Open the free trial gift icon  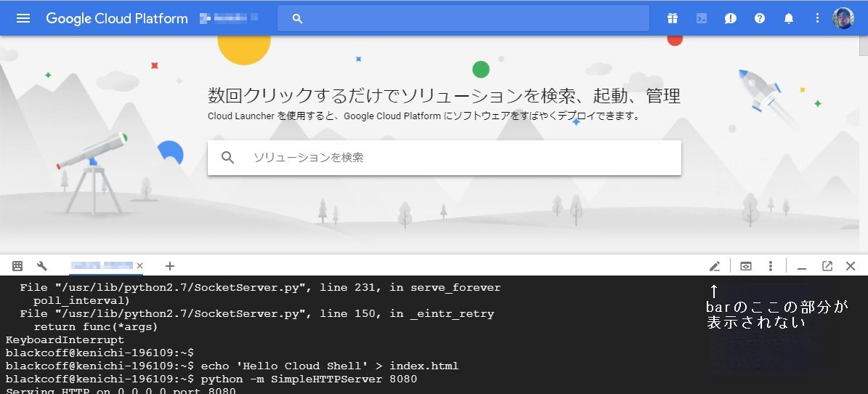(672, 18)
